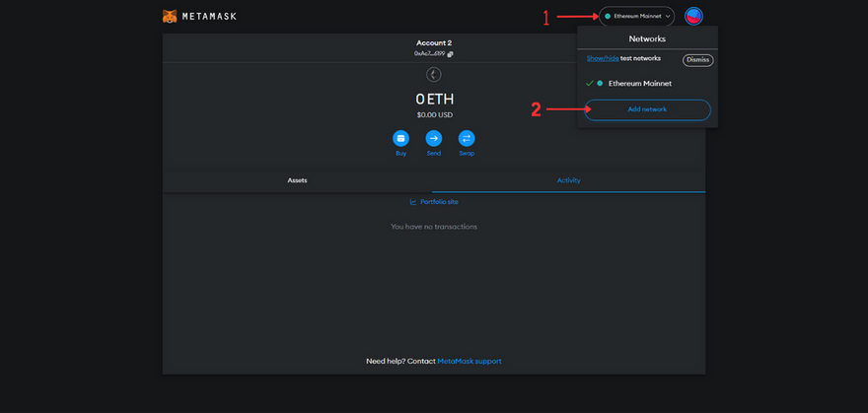Viewport: 868px width, 413px height.
Task: Click the Add network button
Action: click(647, 109)
